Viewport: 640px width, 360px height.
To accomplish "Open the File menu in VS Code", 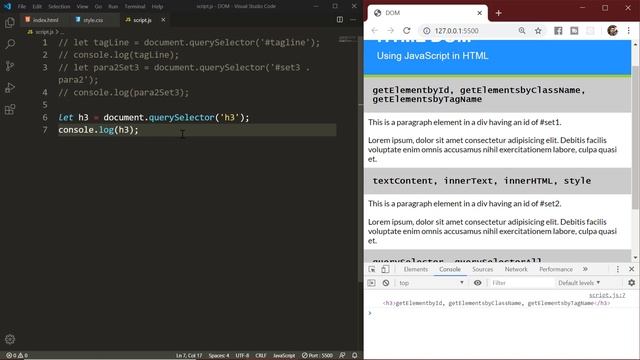I will click(x=22, y=7).
